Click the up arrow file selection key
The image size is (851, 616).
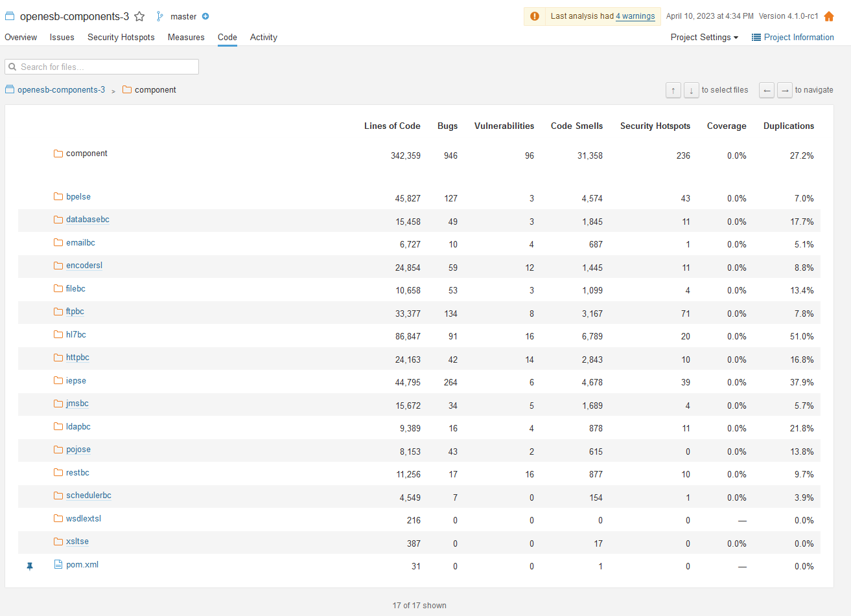point(673,90)
